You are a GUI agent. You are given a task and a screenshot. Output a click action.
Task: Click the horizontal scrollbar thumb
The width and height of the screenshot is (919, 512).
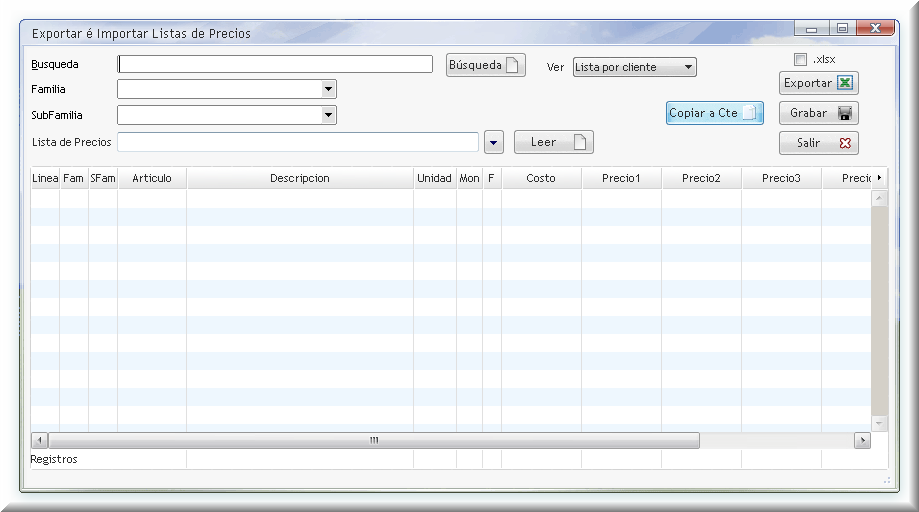point(374,440)
